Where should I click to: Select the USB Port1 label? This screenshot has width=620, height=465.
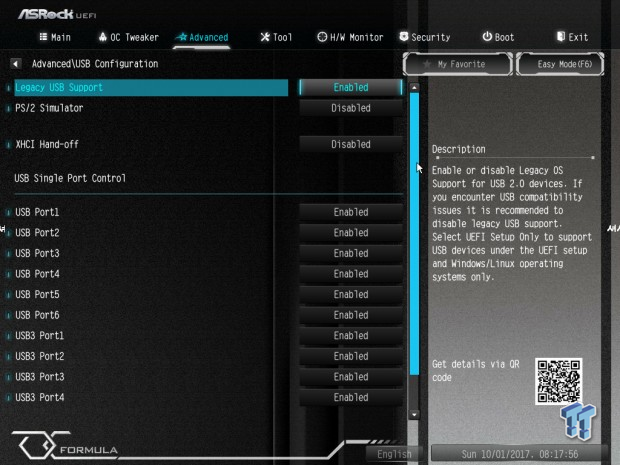click(x=37, y=212)
